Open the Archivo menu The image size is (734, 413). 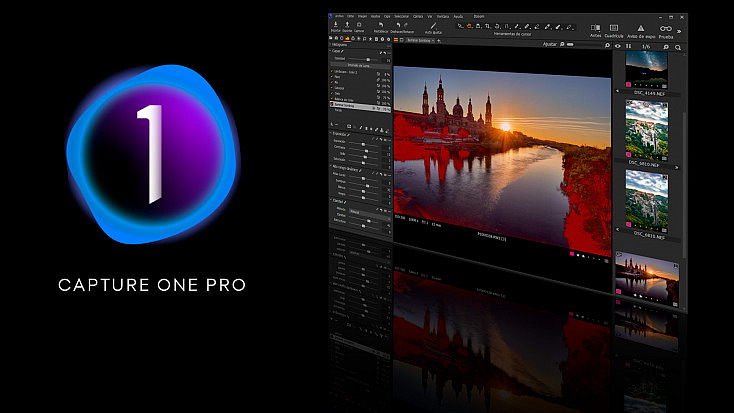[339, 16]
